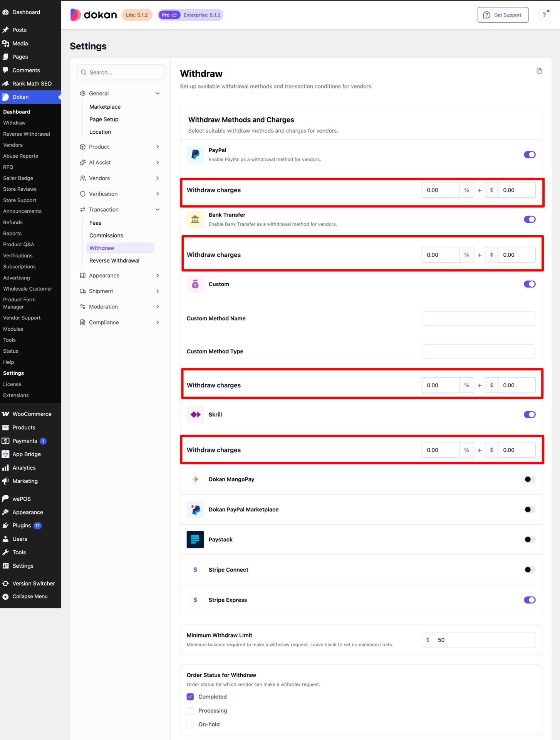Open the Fees settings
Viewport: 560px width, 740px height.
(96, 223)
